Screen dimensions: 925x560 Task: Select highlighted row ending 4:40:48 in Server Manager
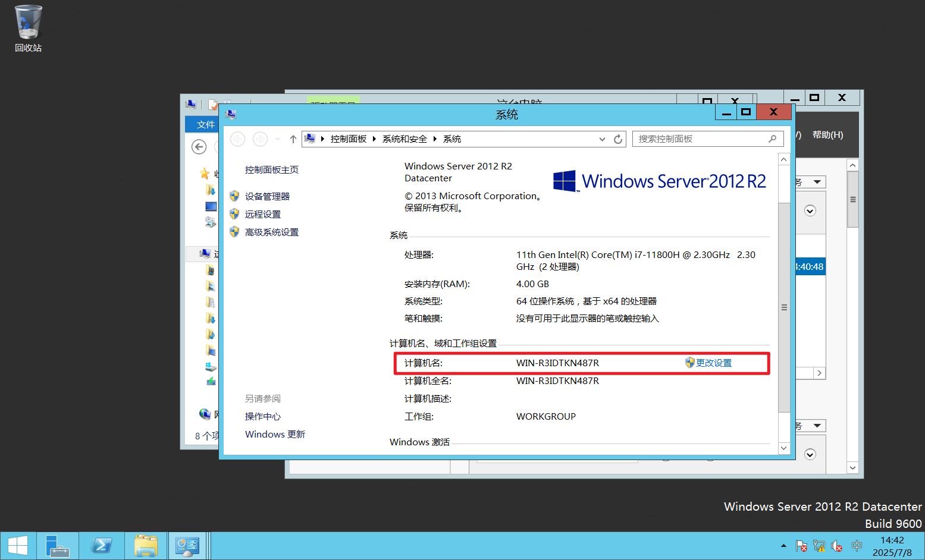(810, 267)
